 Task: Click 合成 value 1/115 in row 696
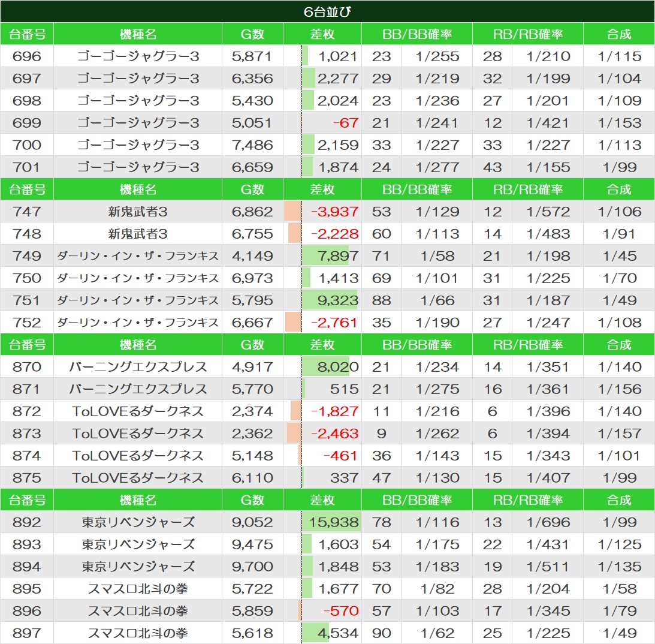pos(619,56)
